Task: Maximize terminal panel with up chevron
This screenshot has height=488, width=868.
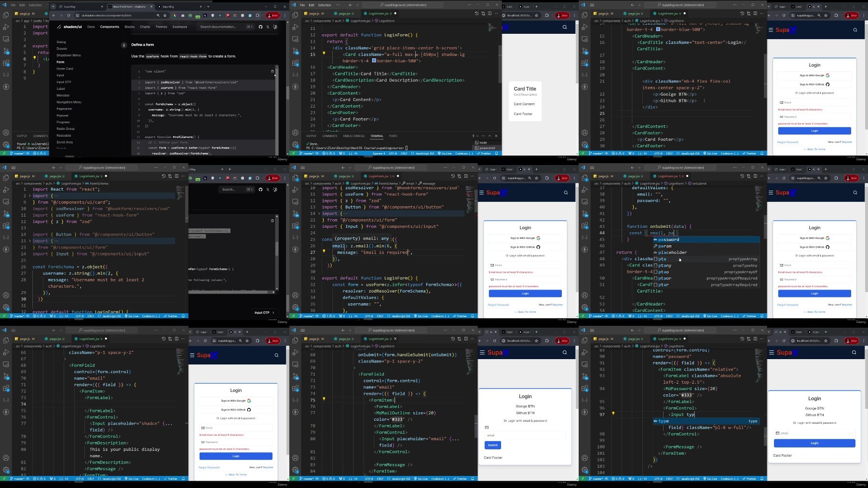Action: [489, 136]
